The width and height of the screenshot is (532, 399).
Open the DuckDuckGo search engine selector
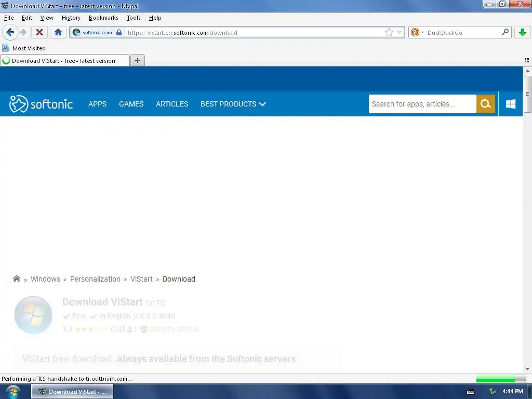pos(417,33)
